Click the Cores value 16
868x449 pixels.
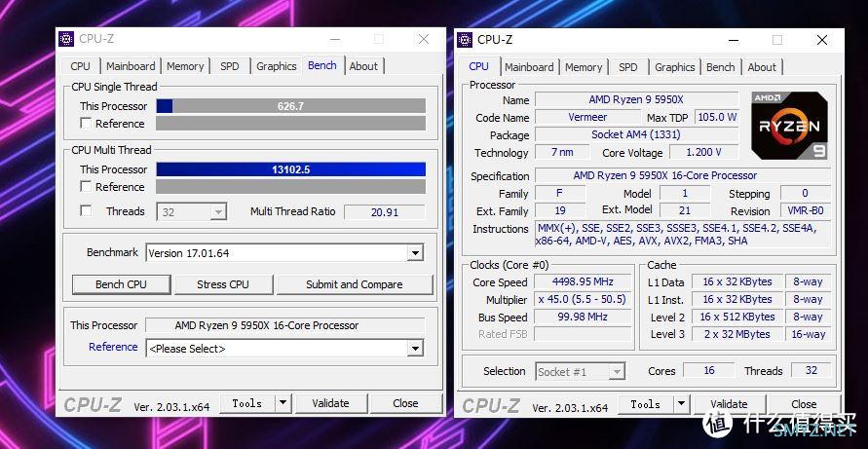tap(709, 370)
